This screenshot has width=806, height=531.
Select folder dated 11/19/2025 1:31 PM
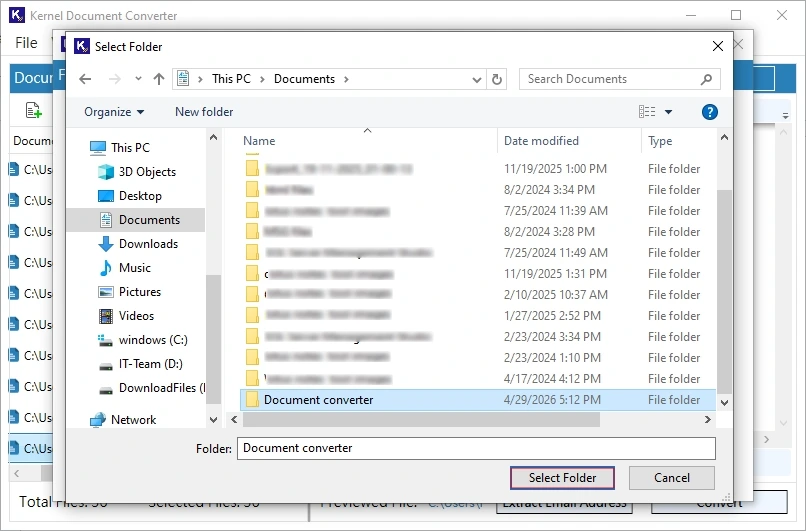tap(478, 274)
